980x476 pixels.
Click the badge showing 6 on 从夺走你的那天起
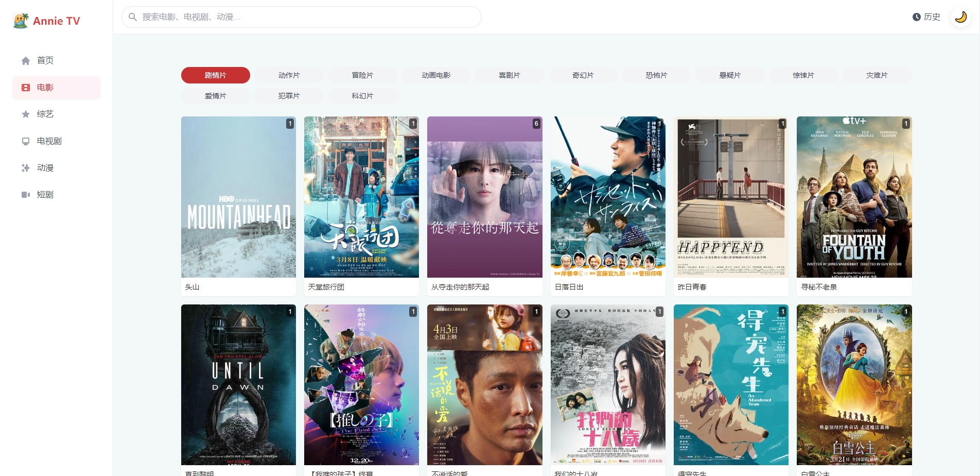[x=536, y=124]
